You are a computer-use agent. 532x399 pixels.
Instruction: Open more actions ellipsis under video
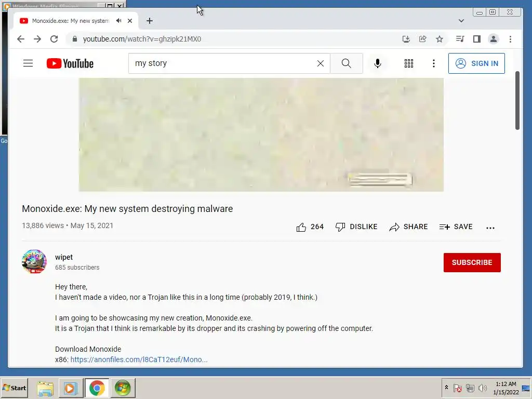point(490,228)
